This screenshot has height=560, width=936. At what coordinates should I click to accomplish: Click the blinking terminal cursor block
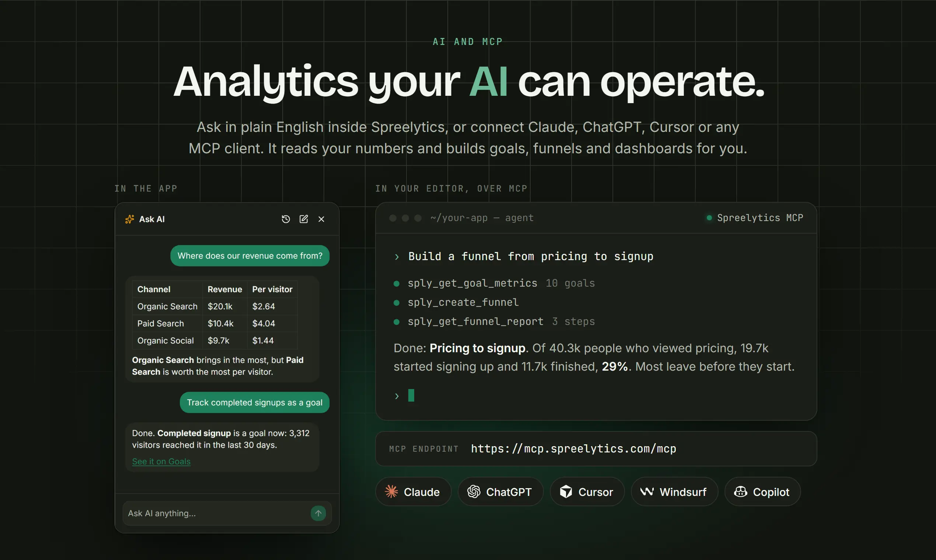[x=411, y=395]
